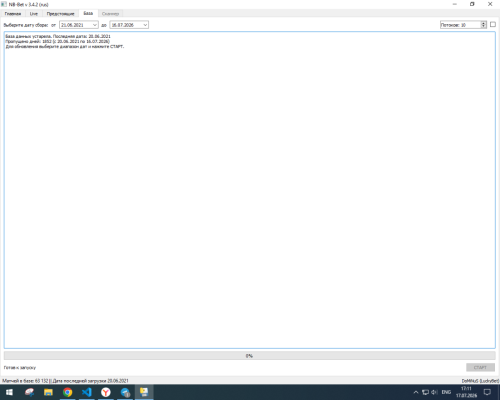Click the 'База данных устарела' log line
The image size is (500, 400).
tap(58, 36)
